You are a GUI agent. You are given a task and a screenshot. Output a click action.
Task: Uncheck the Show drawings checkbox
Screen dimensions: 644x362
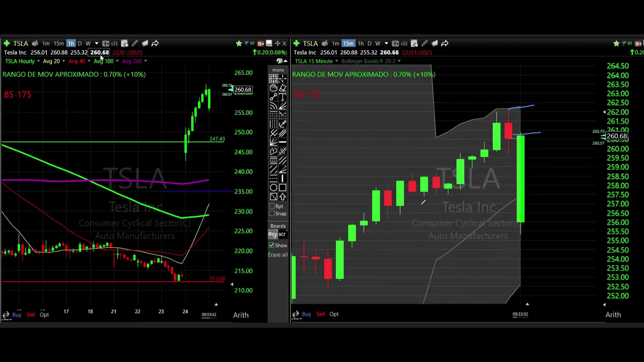pos(272,245)
